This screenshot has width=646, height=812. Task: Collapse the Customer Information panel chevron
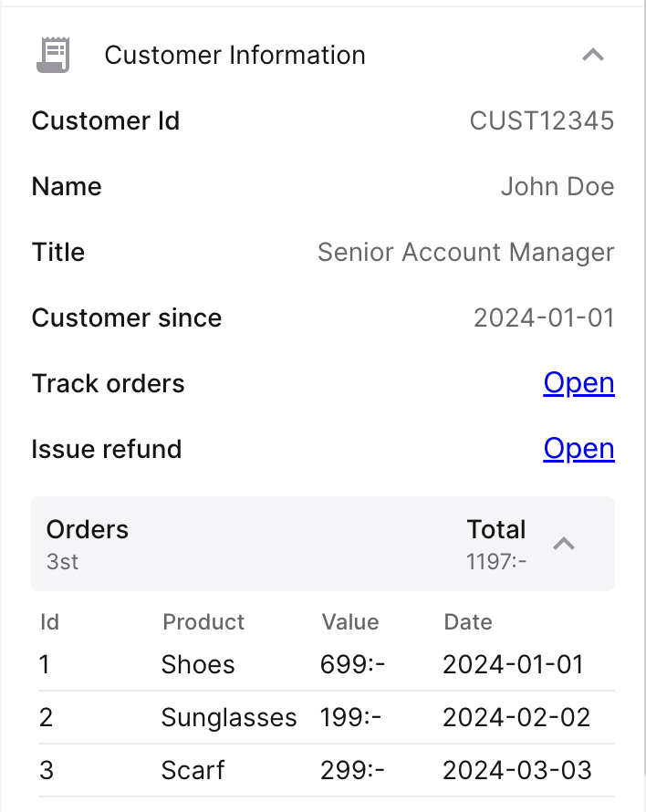coord(593,55)
